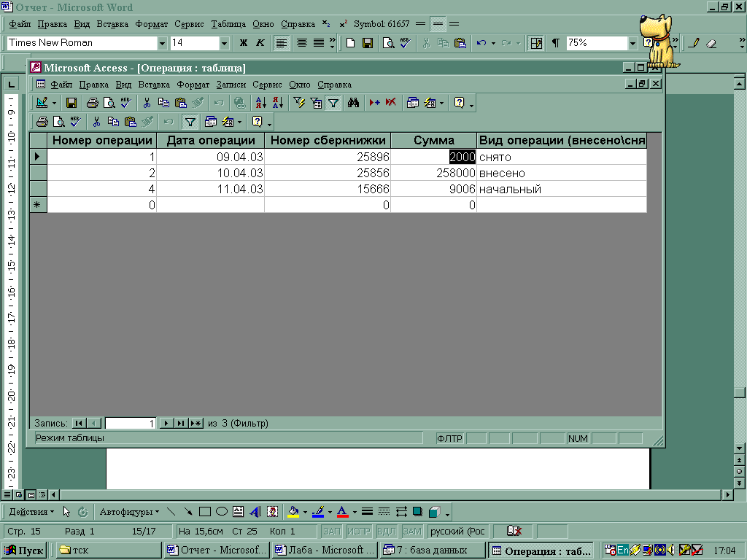Open the Автофигуры dropdown menu

click(131, 512)
